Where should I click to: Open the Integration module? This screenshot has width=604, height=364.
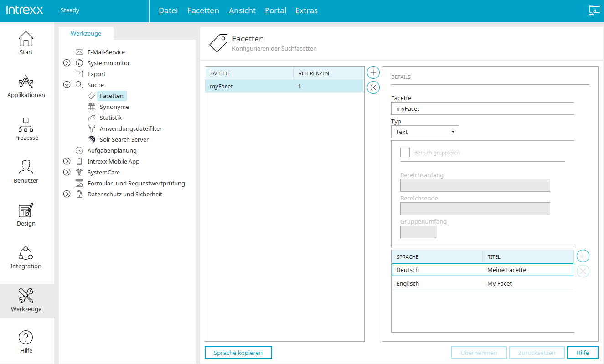point(26,258)
